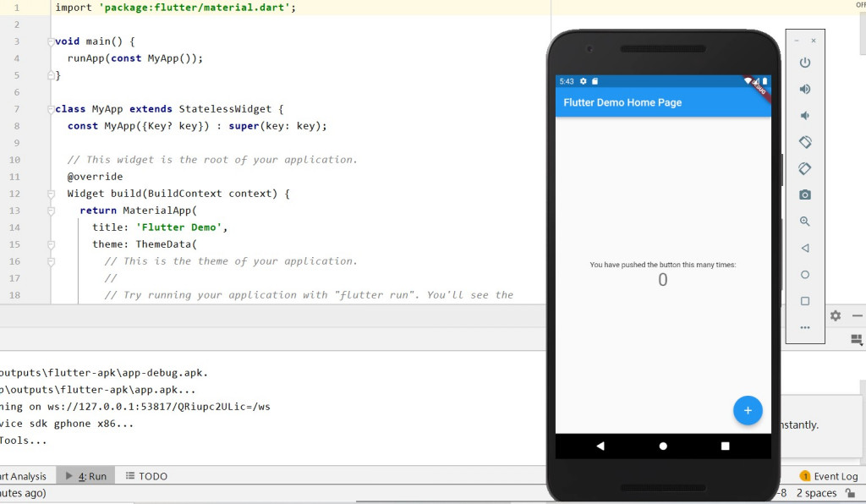The image size is (866, 504).
Task: Rotate emulator right icon
Action: tap(805, 168)
